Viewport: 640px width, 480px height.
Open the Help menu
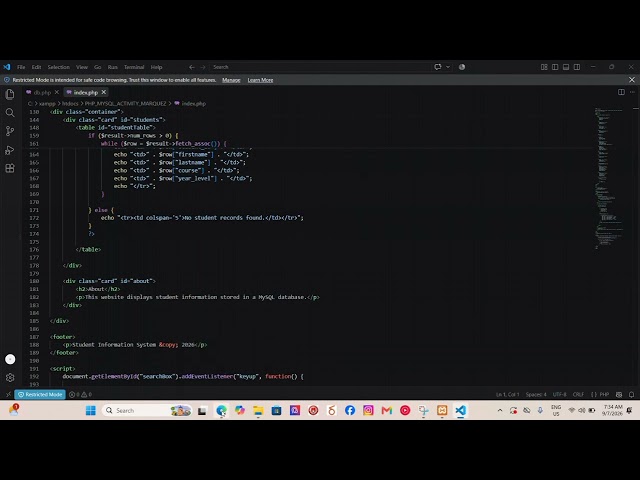tap(156, 67)
